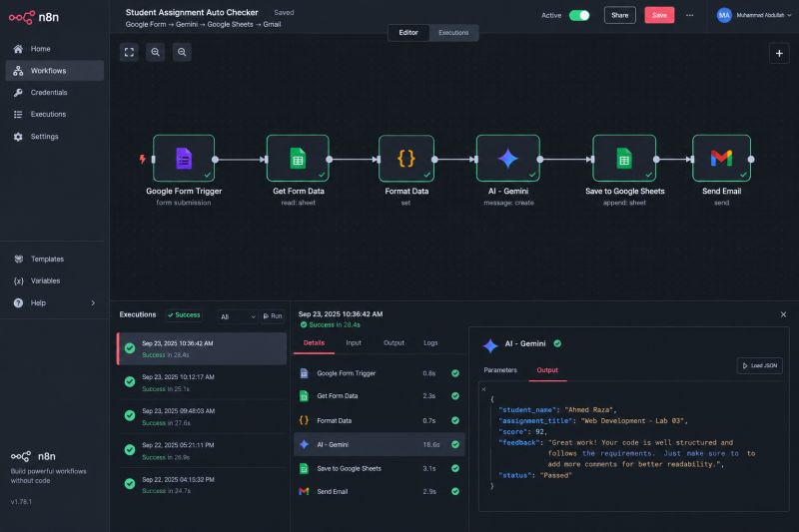Click the zoom out canvas icon
This screenshot has height=532, width=799.
pos(182,52)
